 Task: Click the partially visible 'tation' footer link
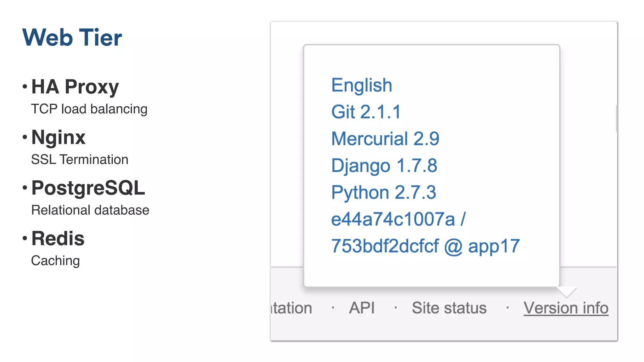tap(292, 308)
